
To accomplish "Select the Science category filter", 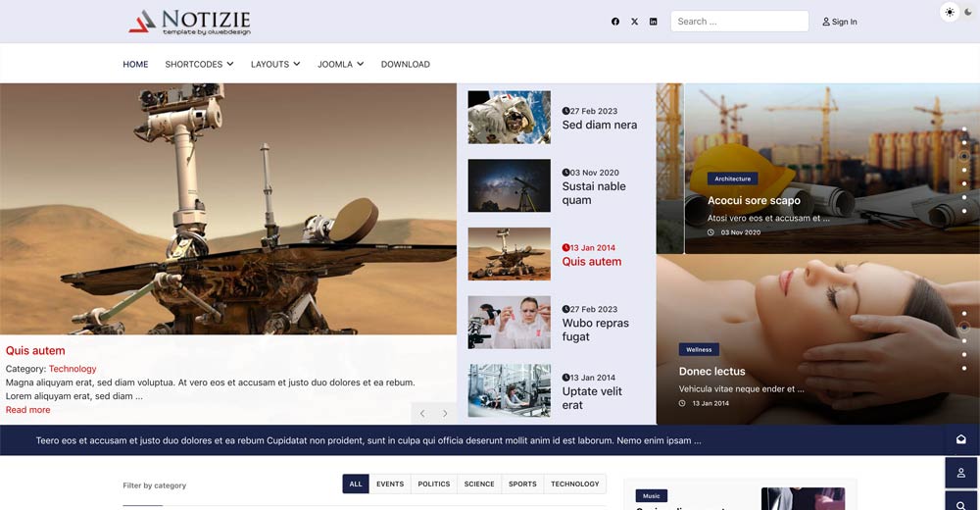I will [479, 484].
